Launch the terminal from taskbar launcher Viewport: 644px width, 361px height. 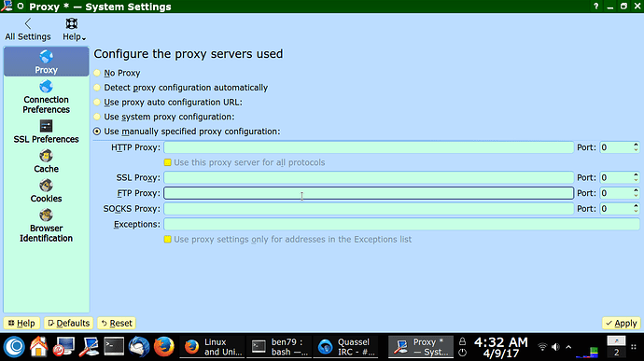pyautogui.click(x=114, y=347)
